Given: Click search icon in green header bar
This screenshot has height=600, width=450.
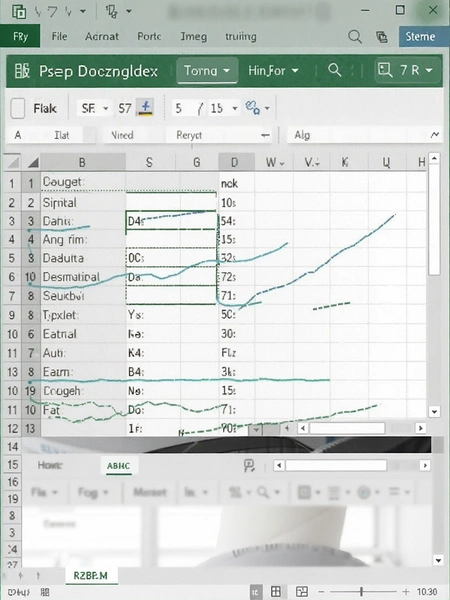Looking at the screenshot, I should tap(334, 70).
